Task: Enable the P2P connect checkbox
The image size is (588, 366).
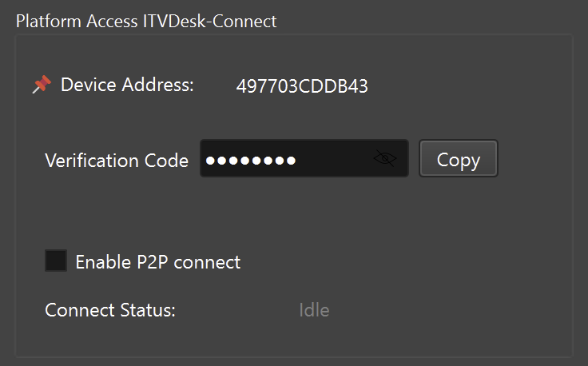Action: point(56,261)
